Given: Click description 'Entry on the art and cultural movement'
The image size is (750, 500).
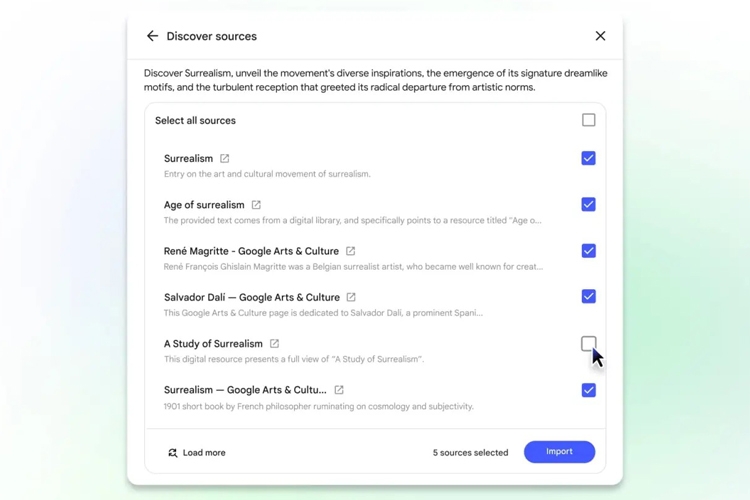Looking at the screenshot, I should (x=267, y=174).
